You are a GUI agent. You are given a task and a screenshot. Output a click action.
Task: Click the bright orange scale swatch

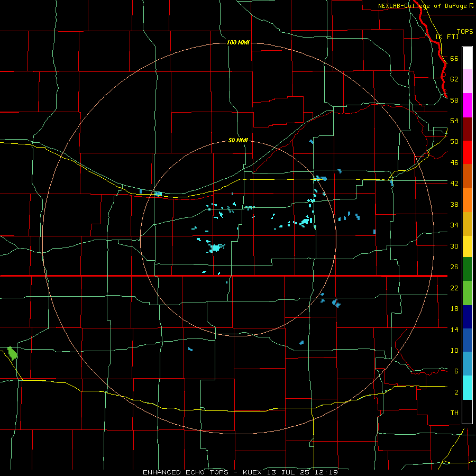pyautogui.click(x=467, y=200)
